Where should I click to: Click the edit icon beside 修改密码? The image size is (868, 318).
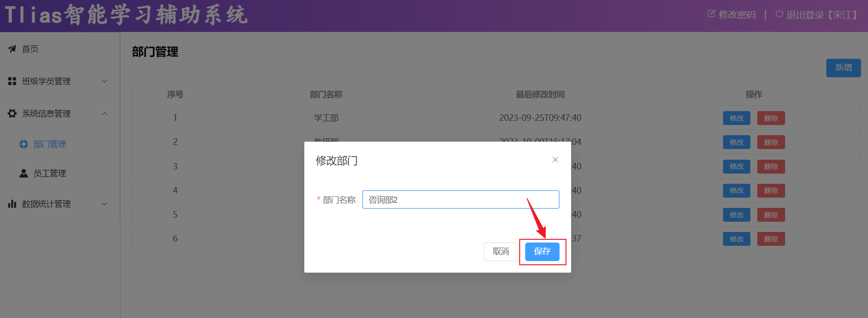[711, 14]
